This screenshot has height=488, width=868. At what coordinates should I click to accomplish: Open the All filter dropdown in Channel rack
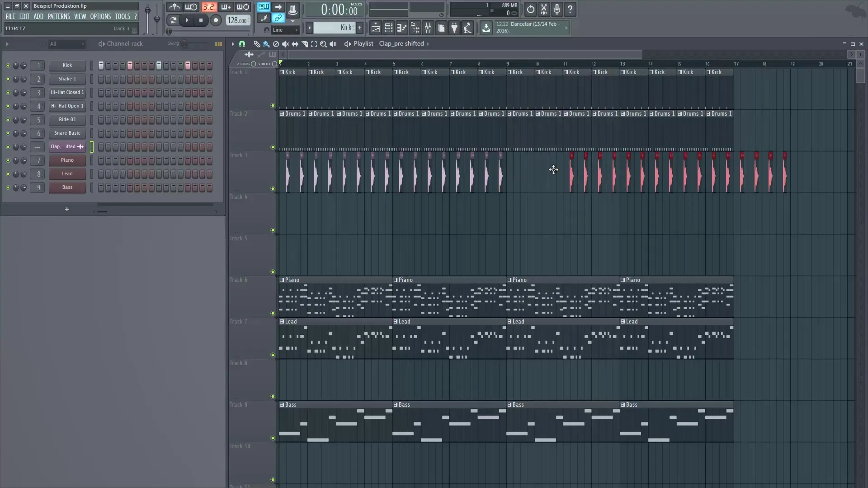[67, 44]
